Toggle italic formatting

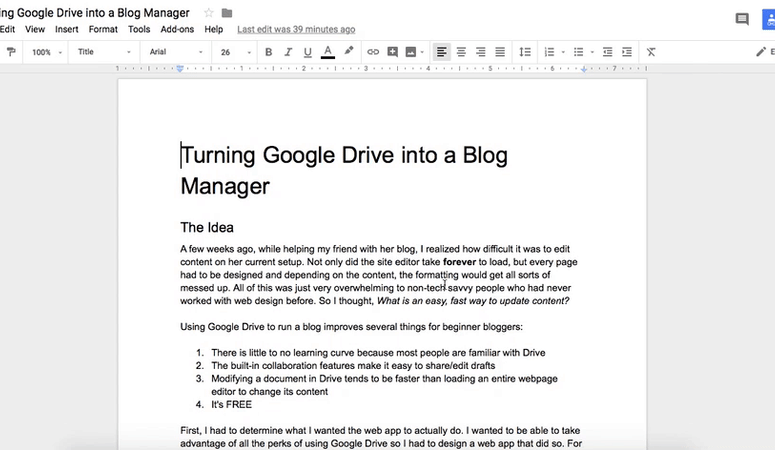pyautogui.click(x=288, y=52)
